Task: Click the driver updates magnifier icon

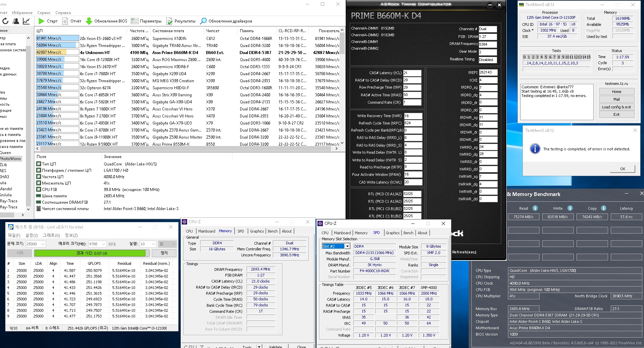Action: (203, 21)
